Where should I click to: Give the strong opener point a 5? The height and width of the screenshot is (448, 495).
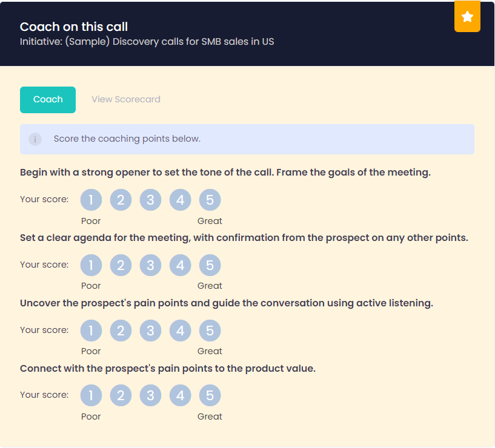(x=210, y=200)
